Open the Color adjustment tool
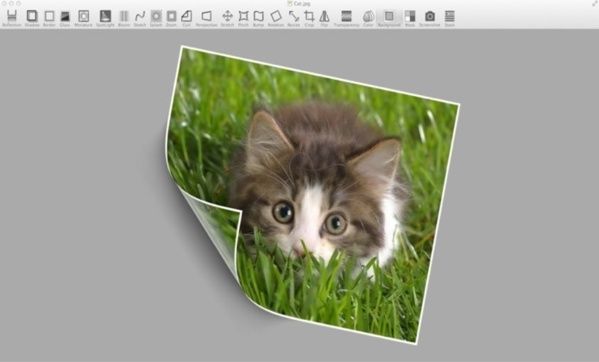Screen dimensions: 599x362 tap(368, 18)
